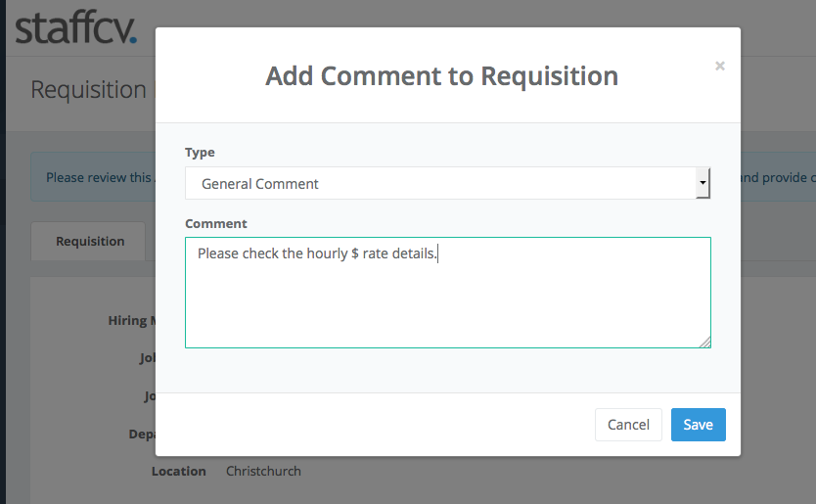Click the 'Add Comment to Requisition' title
The height and width of the screenshot is (504, 816).
[442, 76]
